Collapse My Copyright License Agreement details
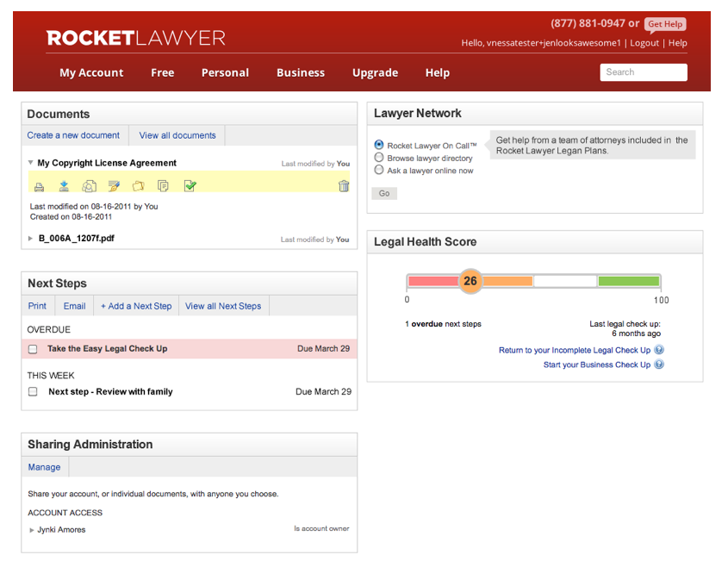Image resolution: width=728 pixels, height=567 pixels. (x=31, y=163)
